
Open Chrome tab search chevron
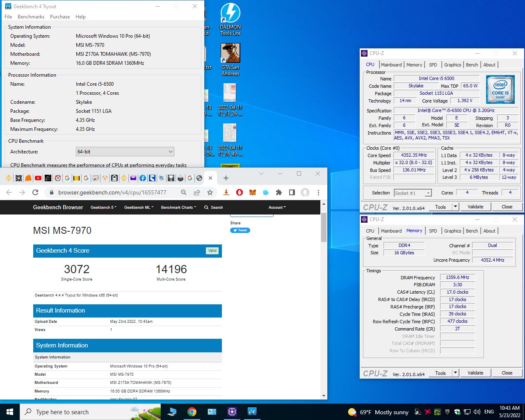pyautogui.click(x=261, y=173)
